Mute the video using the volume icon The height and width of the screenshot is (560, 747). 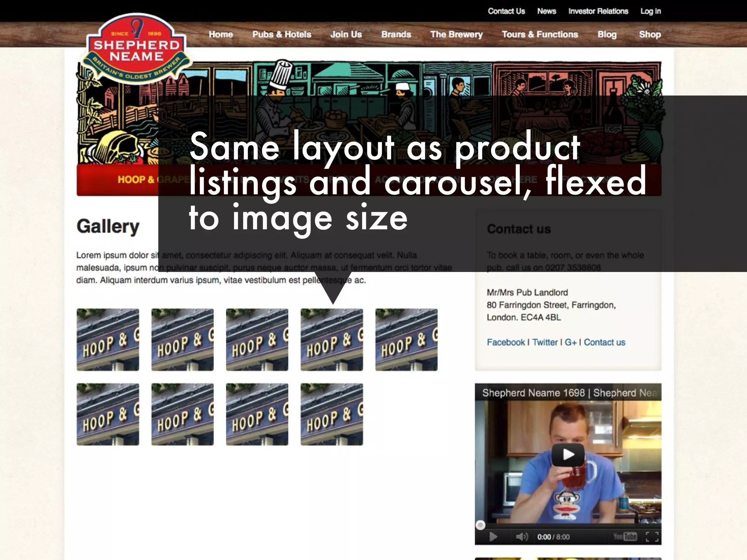(522, 537)
